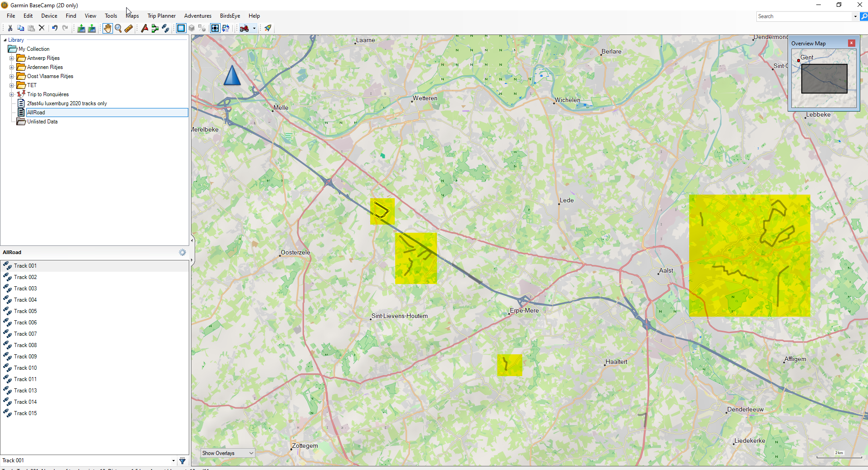
Task: Click the Aalst city label on map
Action: click(666, 270)
